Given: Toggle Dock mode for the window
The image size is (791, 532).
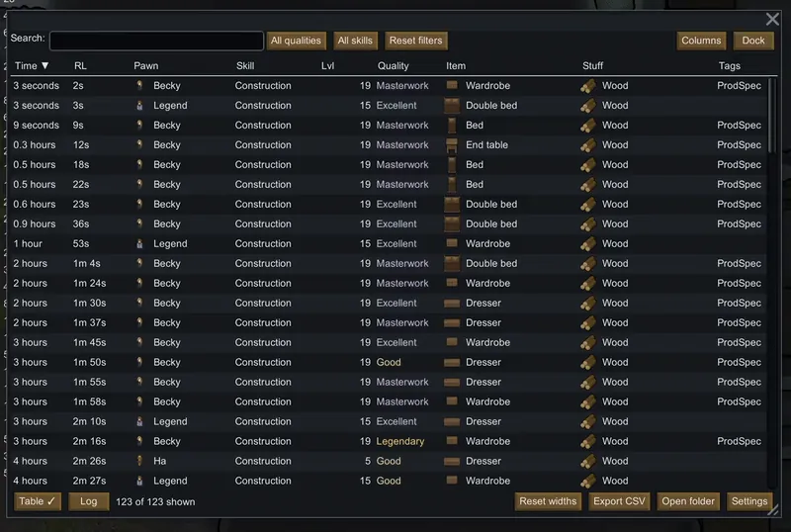Looking at the screenshot, I should point(753,41).
